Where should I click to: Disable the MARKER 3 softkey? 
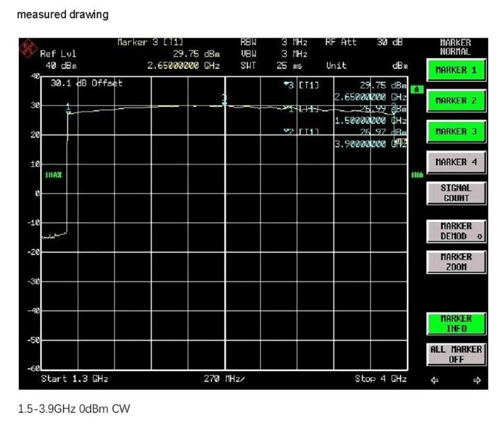455,131
